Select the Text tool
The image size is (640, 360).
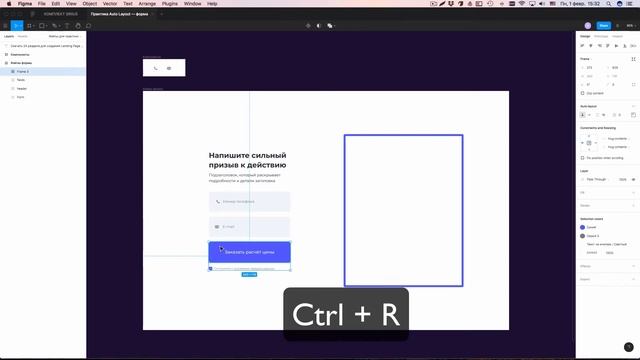[67, 26]
